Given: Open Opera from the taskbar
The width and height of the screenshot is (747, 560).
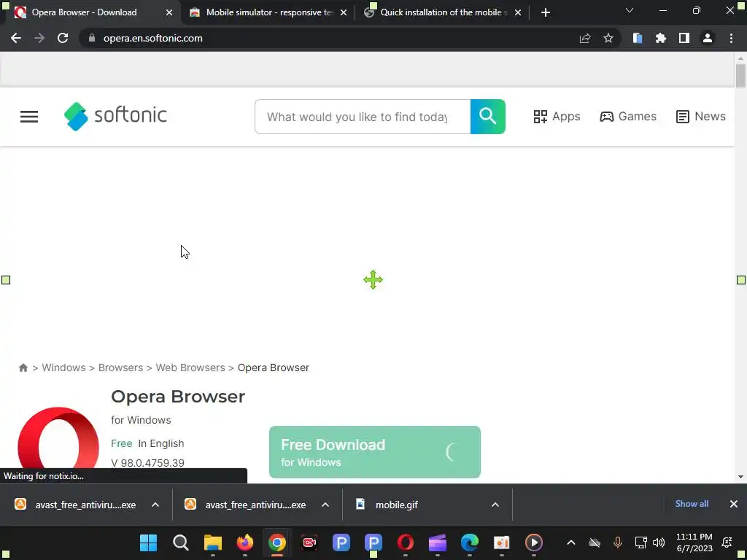Looking at the screenshot, I should (x=406, y=542).
